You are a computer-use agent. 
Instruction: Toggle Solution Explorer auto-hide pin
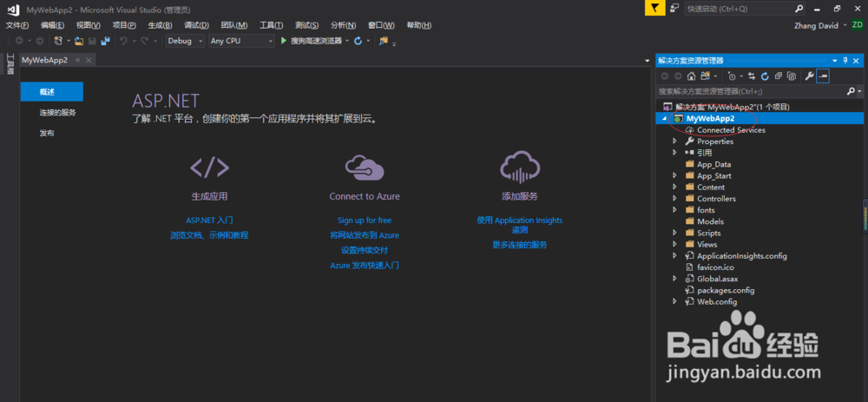click(845, 61)
